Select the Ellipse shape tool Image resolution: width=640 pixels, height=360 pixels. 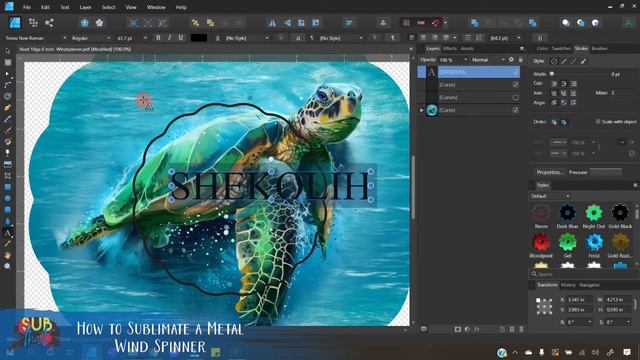pos(7,198)
